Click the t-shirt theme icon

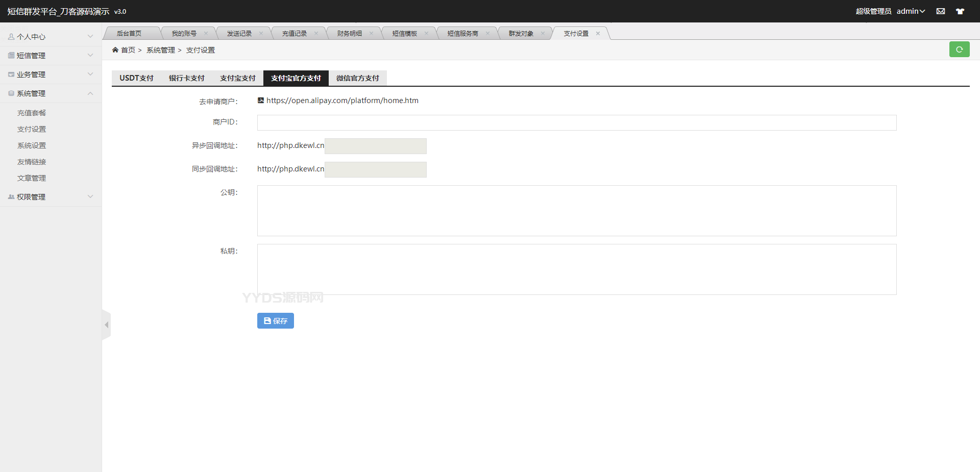[x=960, y=11]
